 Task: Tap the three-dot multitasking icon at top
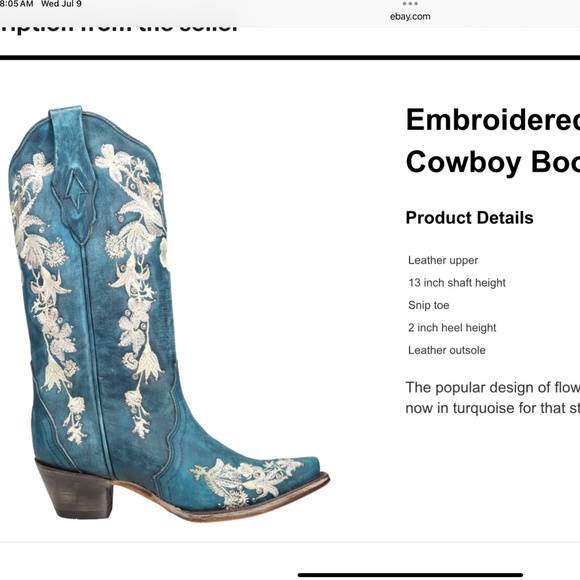coord(410,4)
